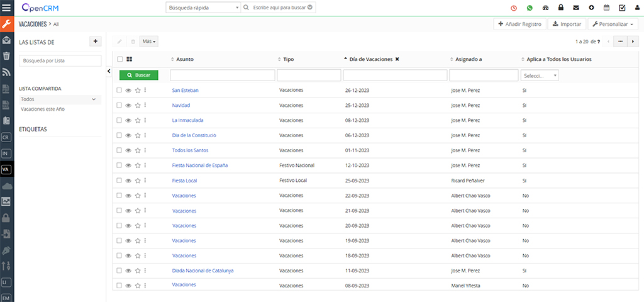
Task: Click the Importar button
Action: point(567,25)
